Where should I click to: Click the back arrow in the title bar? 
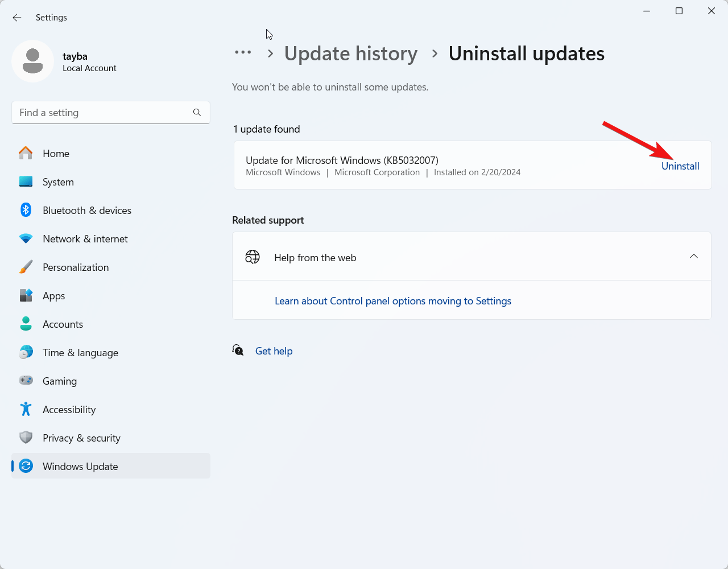(x=17, y=18)
